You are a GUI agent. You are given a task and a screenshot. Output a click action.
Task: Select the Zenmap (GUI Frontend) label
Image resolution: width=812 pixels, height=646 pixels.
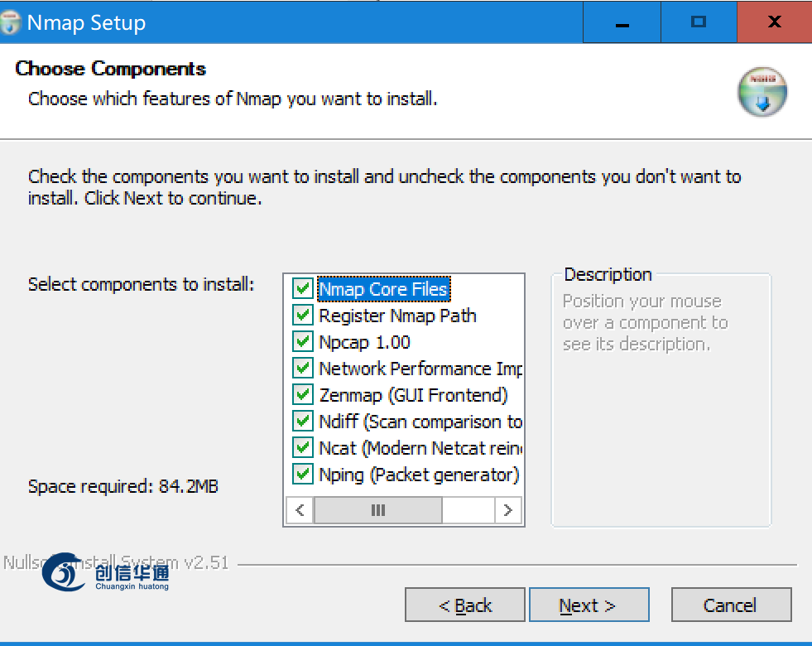coord(413,395)
